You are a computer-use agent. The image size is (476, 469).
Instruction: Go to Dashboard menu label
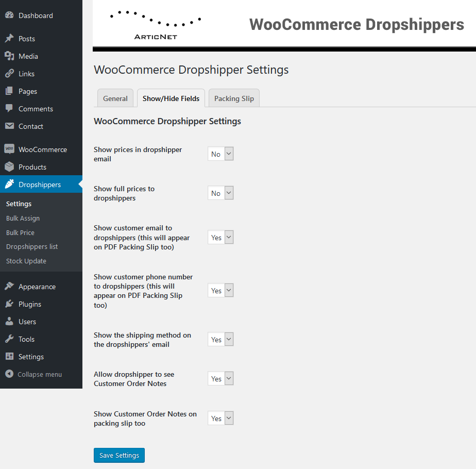click(36, 15)
